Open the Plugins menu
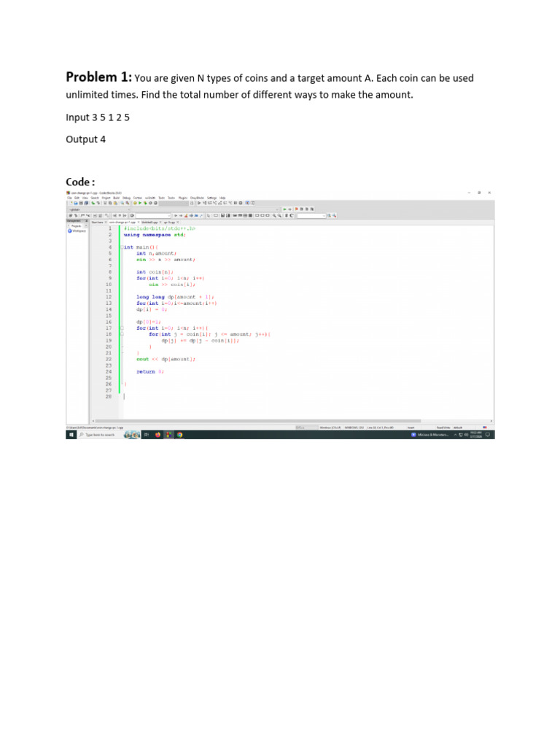Image resolution: width=560 pixels, height=747 pixels. click(183, 198)
